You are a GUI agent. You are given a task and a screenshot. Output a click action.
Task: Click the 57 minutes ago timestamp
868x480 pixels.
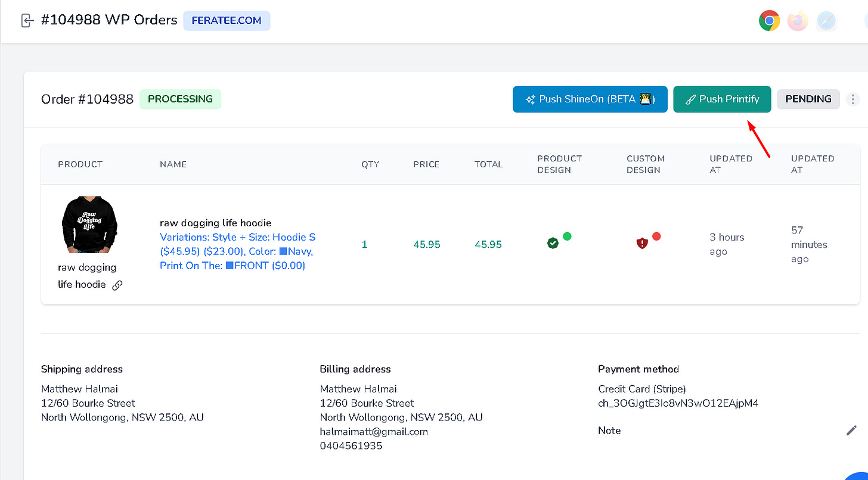(809, 244)
